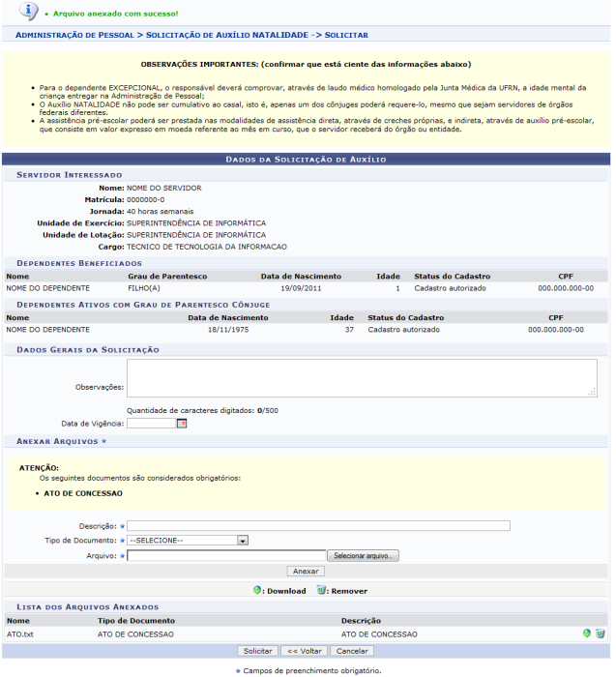Remove the ATO.txt attachment with trash icon
The height and width of the screenshot is (677, 616).
pos(600,633)
